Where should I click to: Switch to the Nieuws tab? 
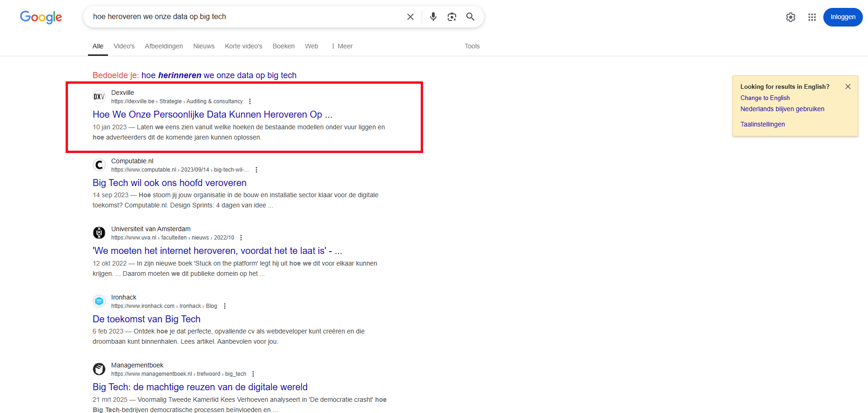[204, 46]
